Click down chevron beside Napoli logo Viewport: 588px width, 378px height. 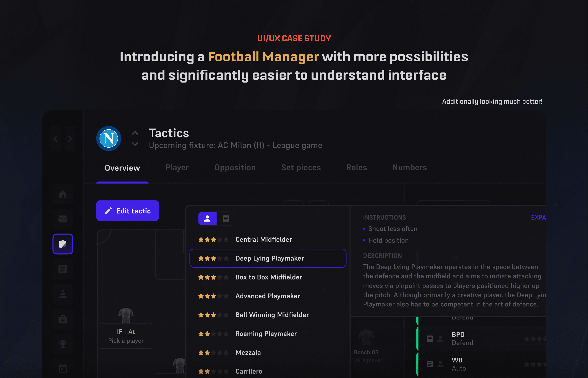(x=135, y=144)
